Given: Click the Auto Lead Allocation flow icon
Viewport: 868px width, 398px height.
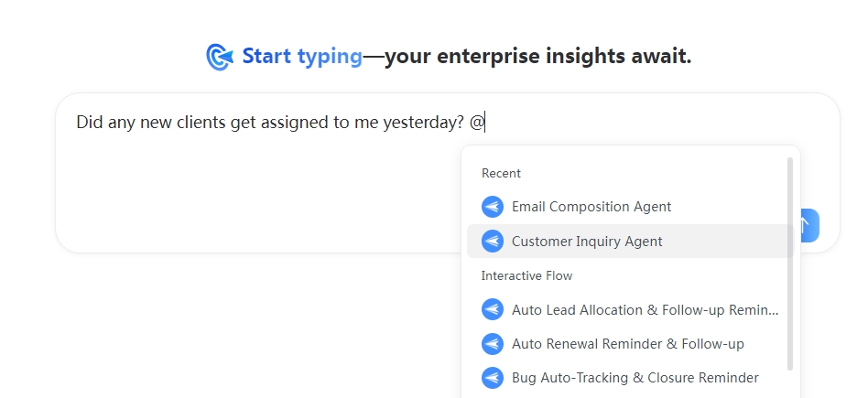Looking at the screenshot, I should (492, 309).
